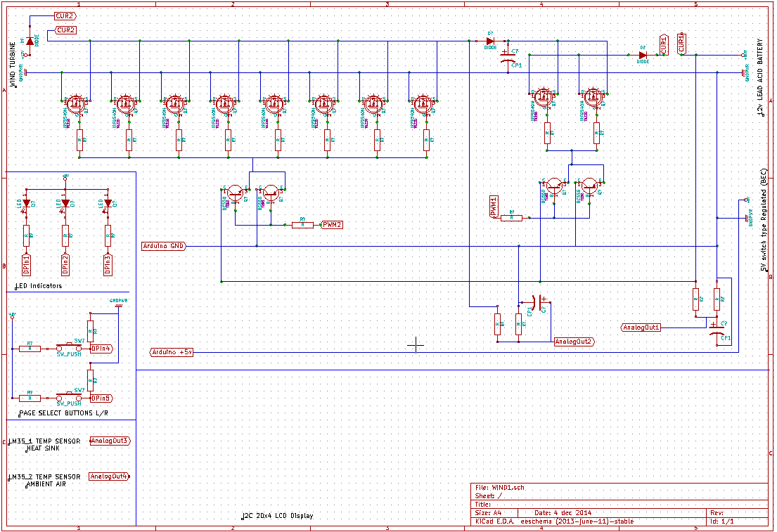777x532 pixels.
Task: Click the Arduino GND label
Action: click(164, 246)
